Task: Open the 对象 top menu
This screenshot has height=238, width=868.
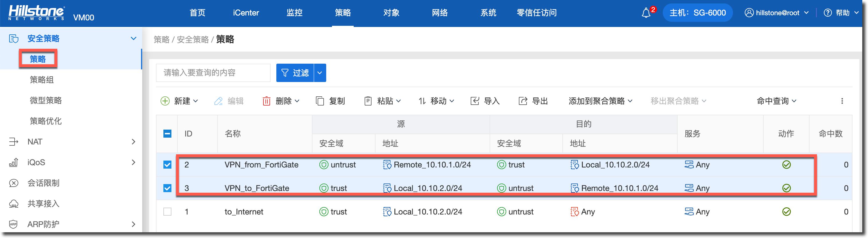Action: click(392, 13)
